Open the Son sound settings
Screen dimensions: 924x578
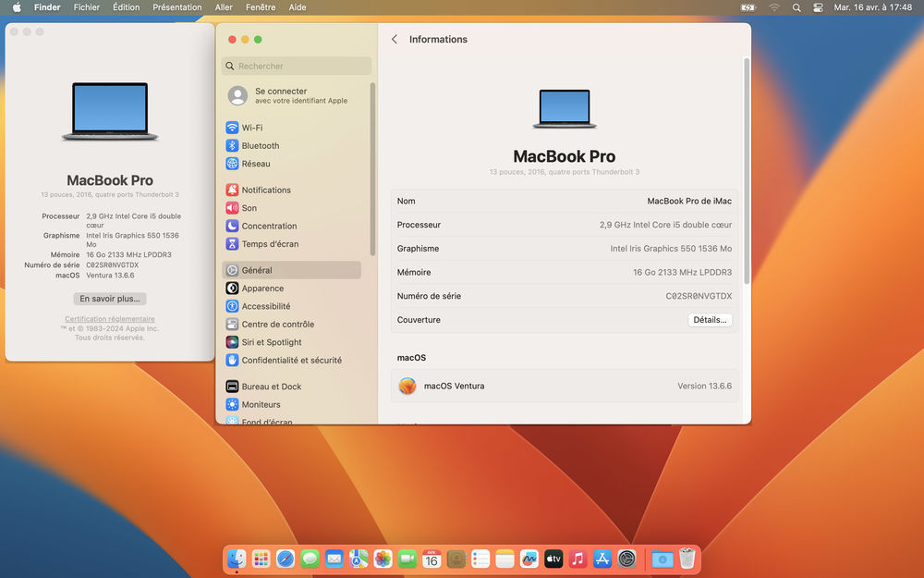249,208
